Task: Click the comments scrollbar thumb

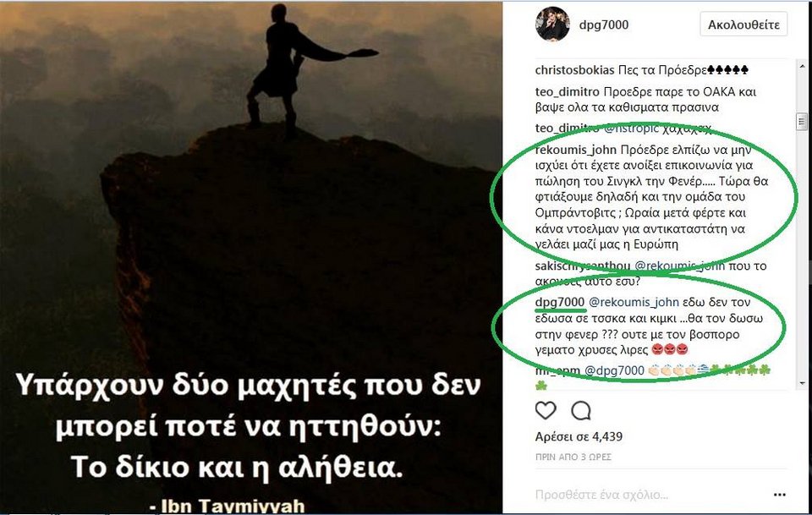Action: (x=802, y=122)
